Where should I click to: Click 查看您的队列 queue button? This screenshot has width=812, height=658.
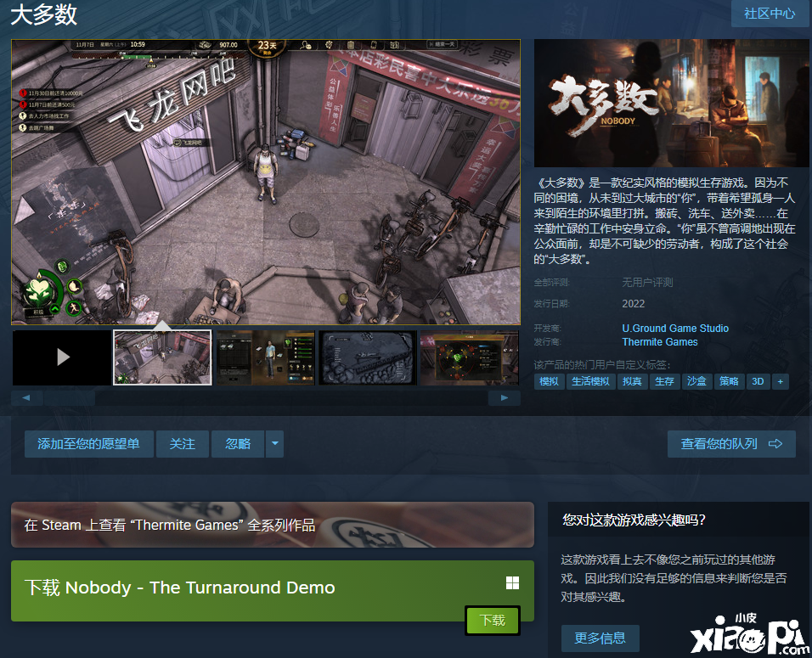[x=731, y=444]
